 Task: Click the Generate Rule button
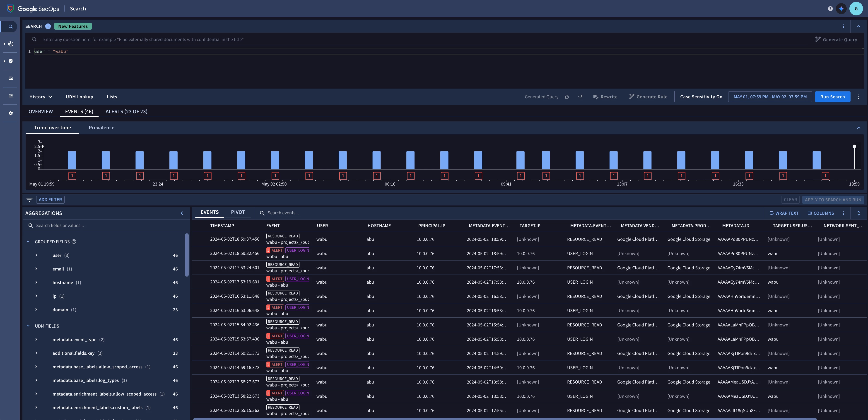click(x=648, y=97)
